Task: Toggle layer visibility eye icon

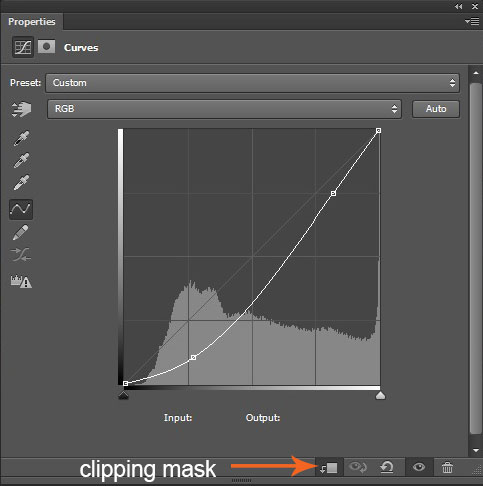Action: pyautogui.click(x=419, y=467)
